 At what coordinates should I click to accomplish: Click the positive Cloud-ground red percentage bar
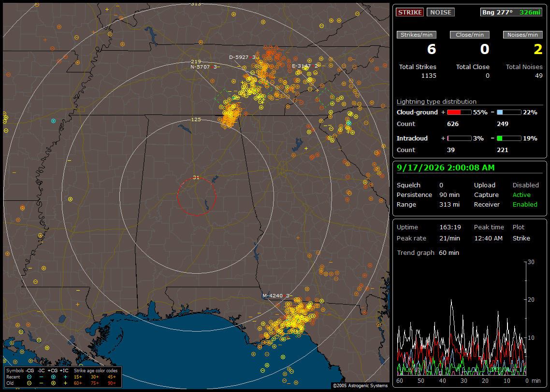pos(459,112)
